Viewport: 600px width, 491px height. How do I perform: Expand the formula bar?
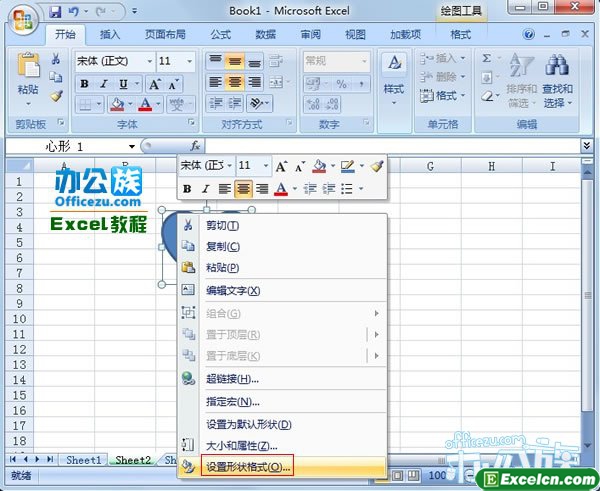587,145
